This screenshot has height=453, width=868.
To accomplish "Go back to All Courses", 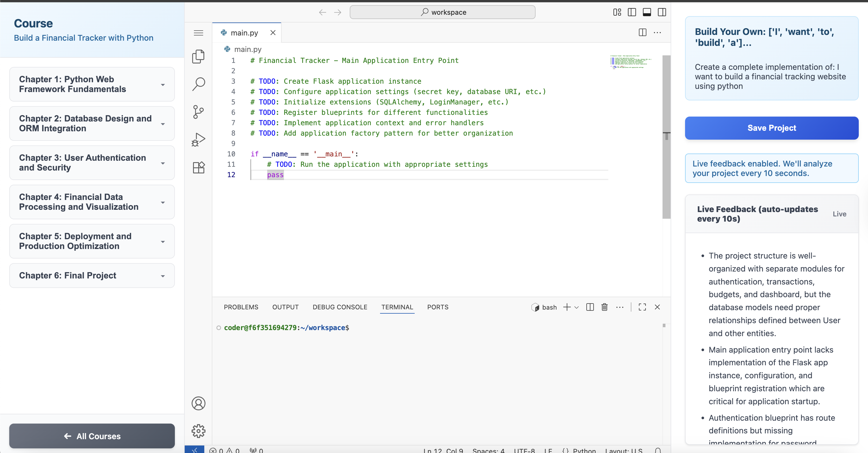I will coord(92,436).
